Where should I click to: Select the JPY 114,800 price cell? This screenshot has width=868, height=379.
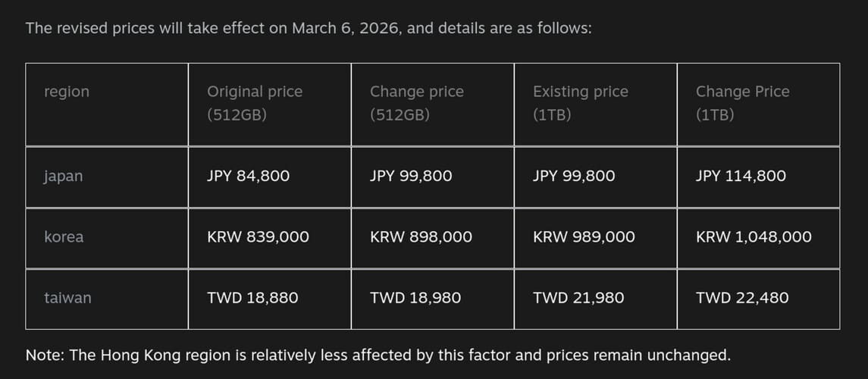741,176
